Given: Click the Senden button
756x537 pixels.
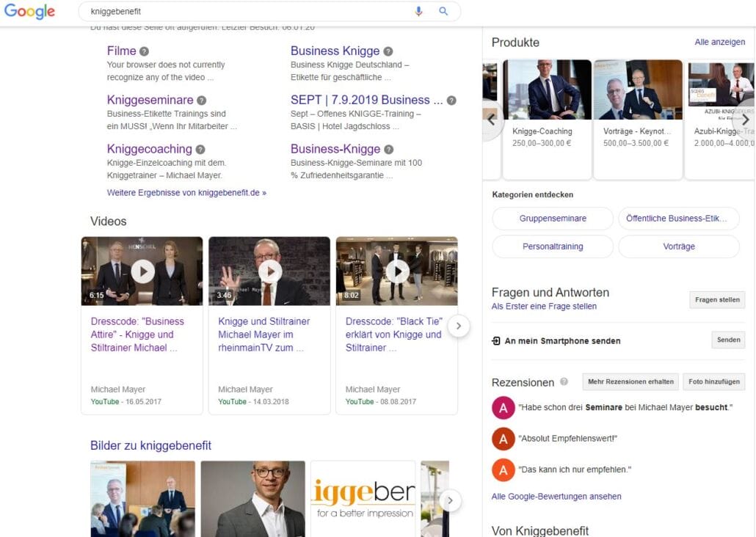Looking at the screenshot, I should 728,340.
